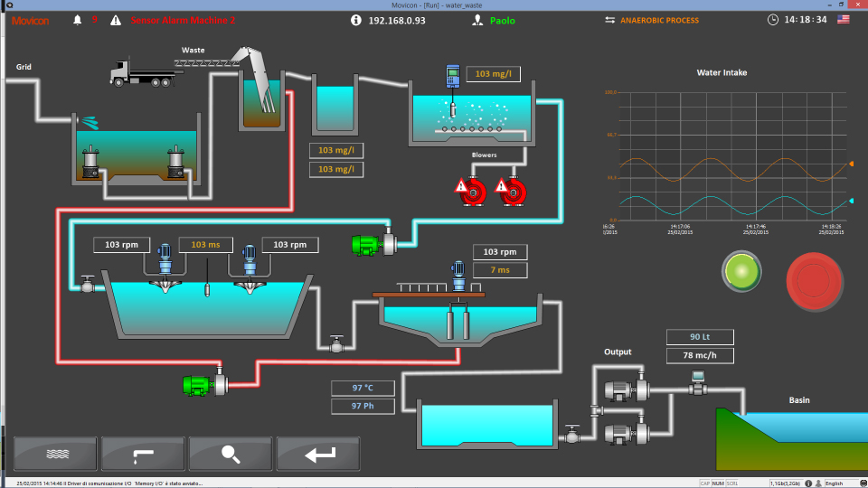Click the orange marker on Water Intake chart
868x488 pixels.
[852, 164]
